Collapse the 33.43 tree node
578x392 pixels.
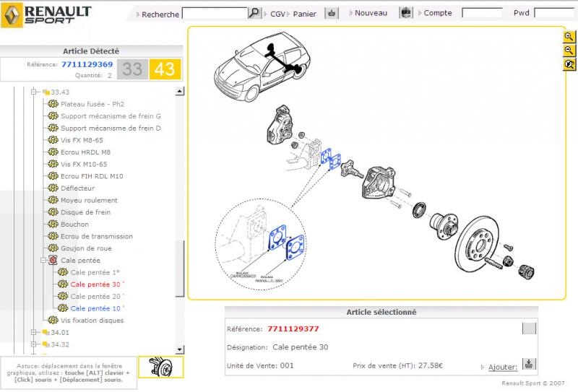33,92
